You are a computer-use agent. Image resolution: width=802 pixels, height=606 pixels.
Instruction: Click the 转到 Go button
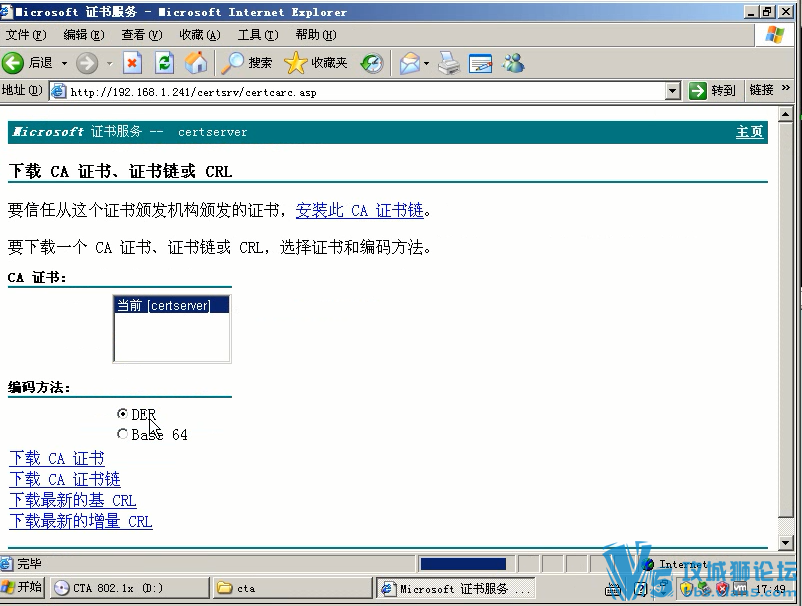coord(712,91)
